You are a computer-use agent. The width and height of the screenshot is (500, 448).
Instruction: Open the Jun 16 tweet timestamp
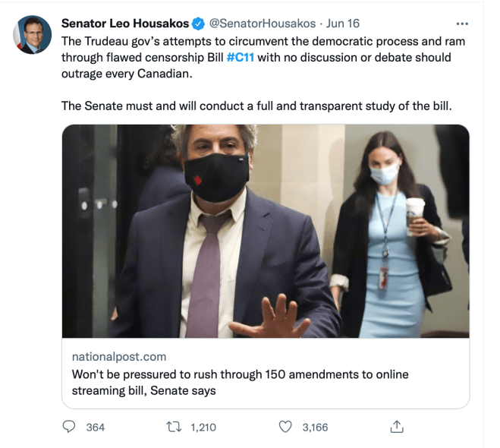(342, 24)
